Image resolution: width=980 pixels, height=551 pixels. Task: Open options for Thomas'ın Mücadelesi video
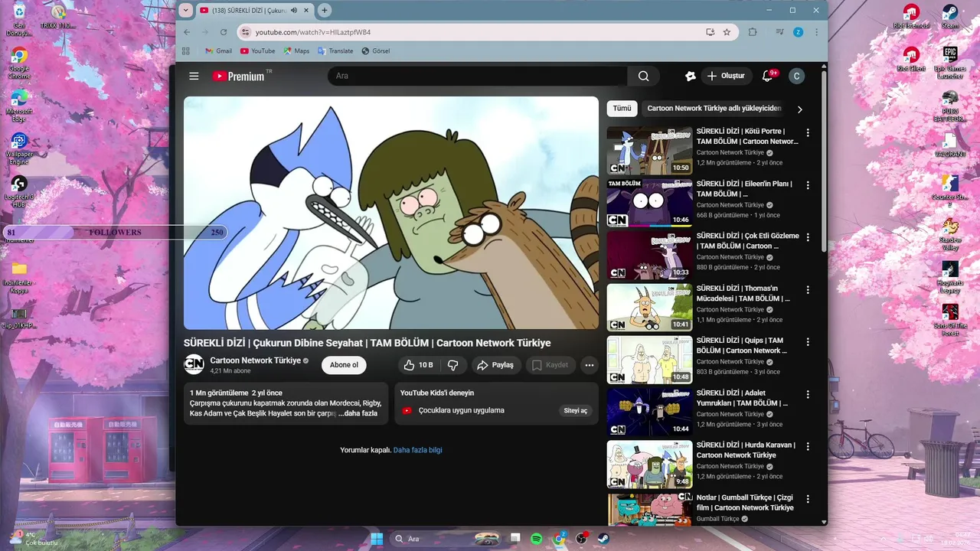pos(807,289)
